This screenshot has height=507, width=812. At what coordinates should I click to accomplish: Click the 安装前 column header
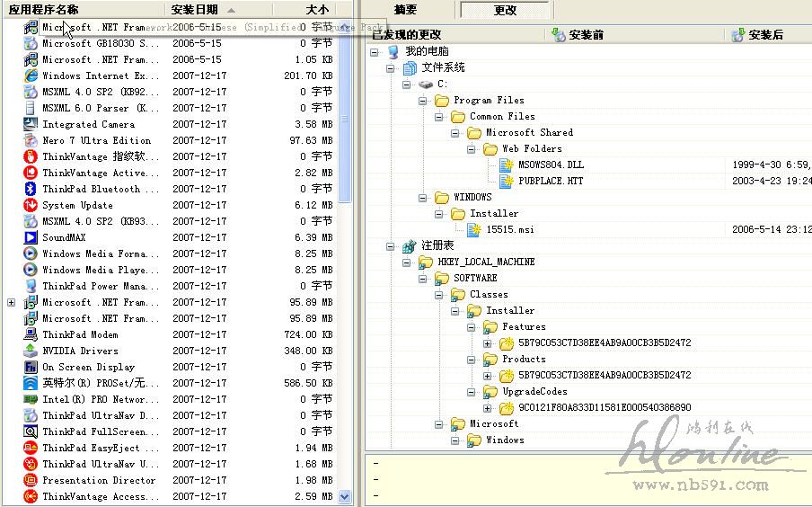click(584, 35)
